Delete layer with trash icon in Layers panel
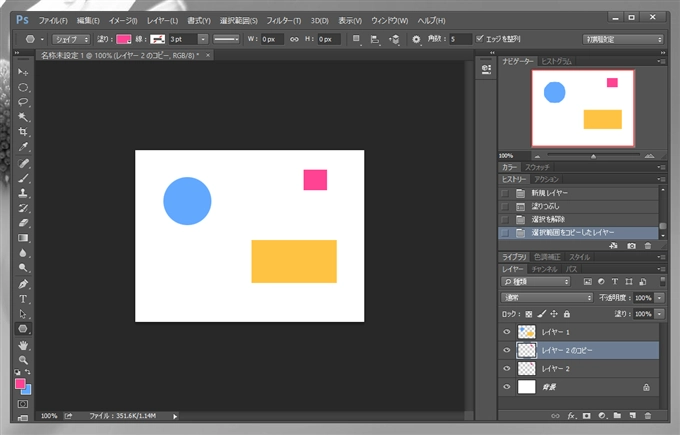The width and height of the screenshot is (680, 435). pyautogui.click(x=648, y=415)
